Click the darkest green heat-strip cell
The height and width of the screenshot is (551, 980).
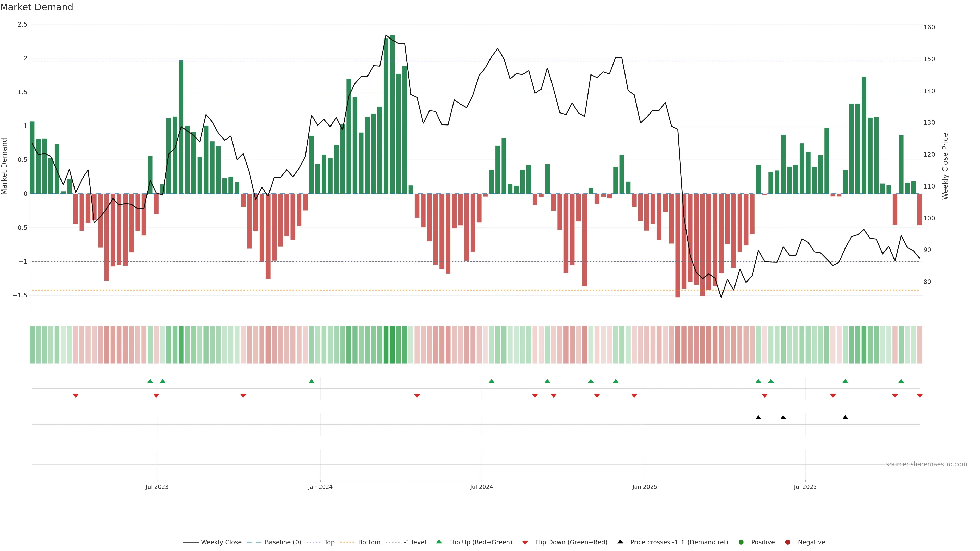pyautogui.click(x=392, y=345)
